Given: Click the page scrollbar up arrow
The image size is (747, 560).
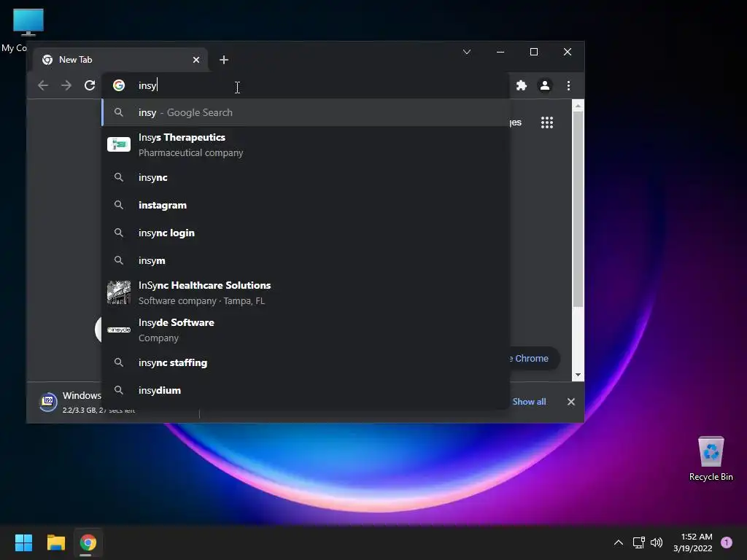Looking at the screenshot, I should [578, 106].
